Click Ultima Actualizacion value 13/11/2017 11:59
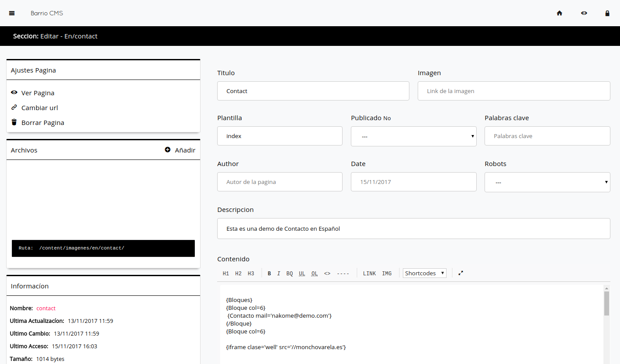 pos(90,321)
